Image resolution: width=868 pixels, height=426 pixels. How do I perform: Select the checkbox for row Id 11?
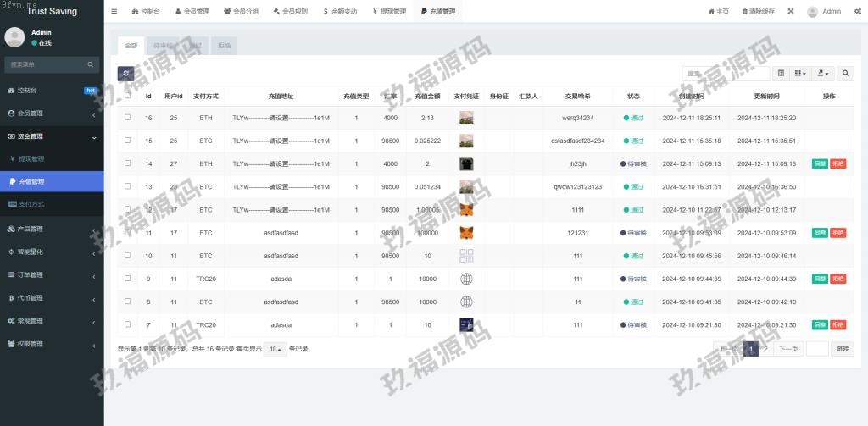(128, 232)
